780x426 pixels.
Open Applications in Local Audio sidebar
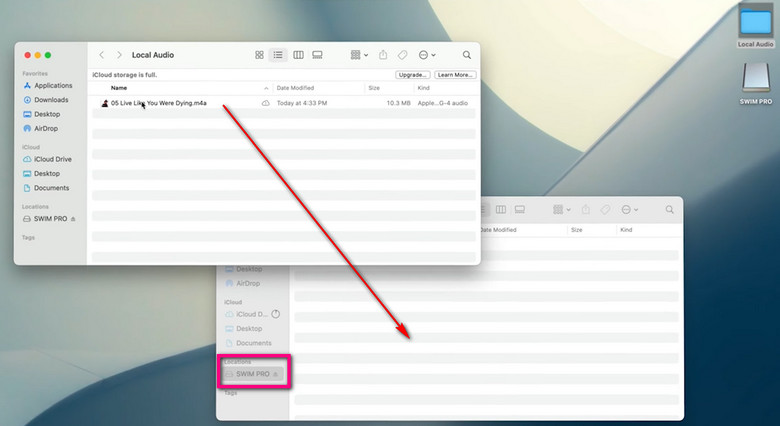tap(48, 86)
